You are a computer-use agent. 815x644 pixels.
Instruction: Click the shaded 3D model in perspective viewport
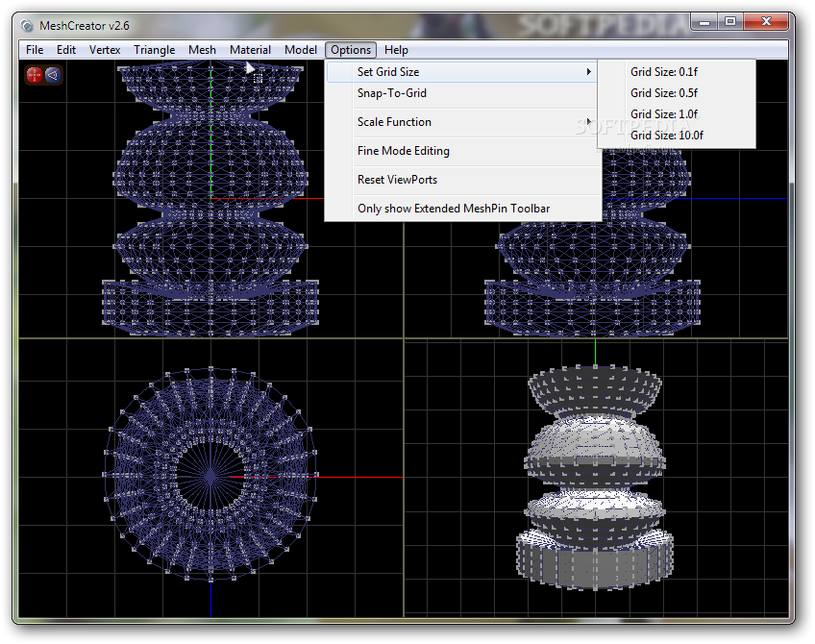[x=595, y=477]
